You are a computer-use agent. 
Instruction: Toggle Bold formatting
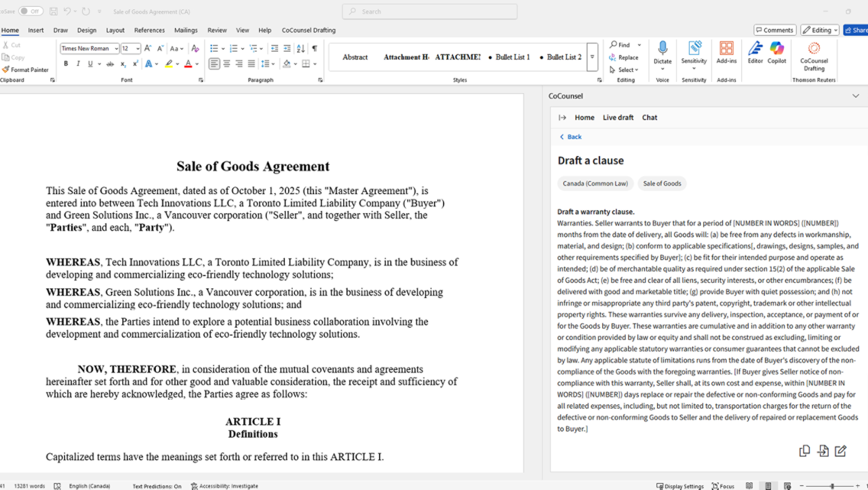(x=66, y=64)
